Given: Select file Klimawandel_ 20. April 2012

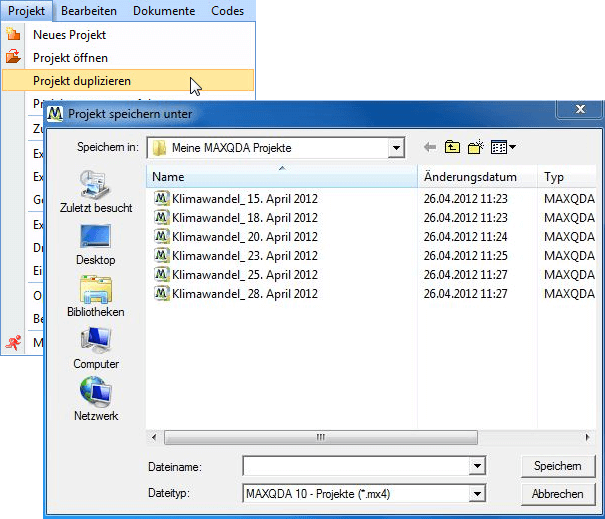Looking at the screenshot, I should pos(245,237).
